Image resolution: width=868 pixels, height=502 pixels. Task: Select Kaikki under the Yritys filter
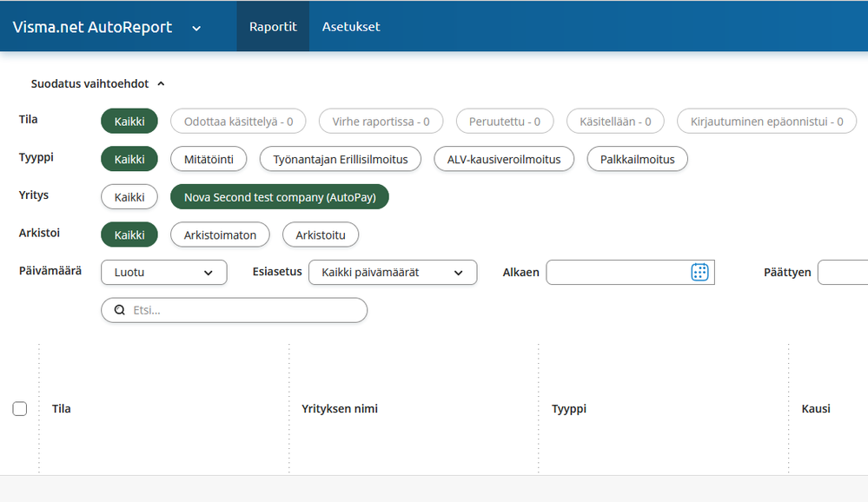(129, 197)
